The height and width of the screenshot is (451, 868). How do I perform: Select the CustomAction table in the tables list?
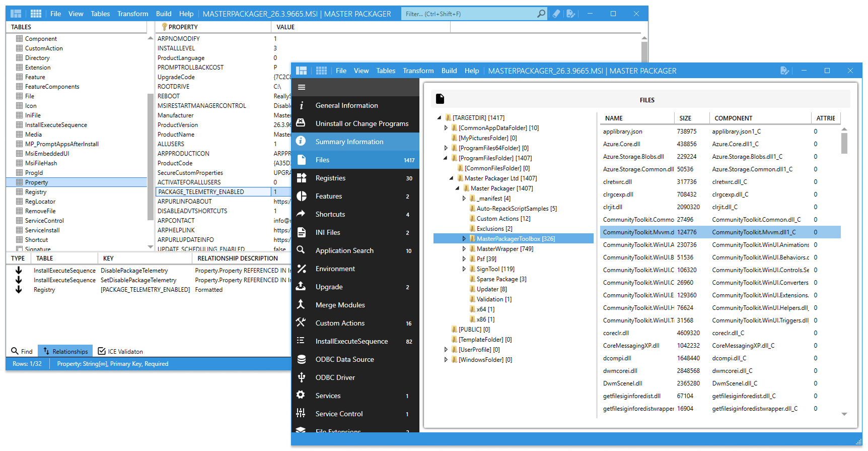pyautogui.click(x=44, y=48)
